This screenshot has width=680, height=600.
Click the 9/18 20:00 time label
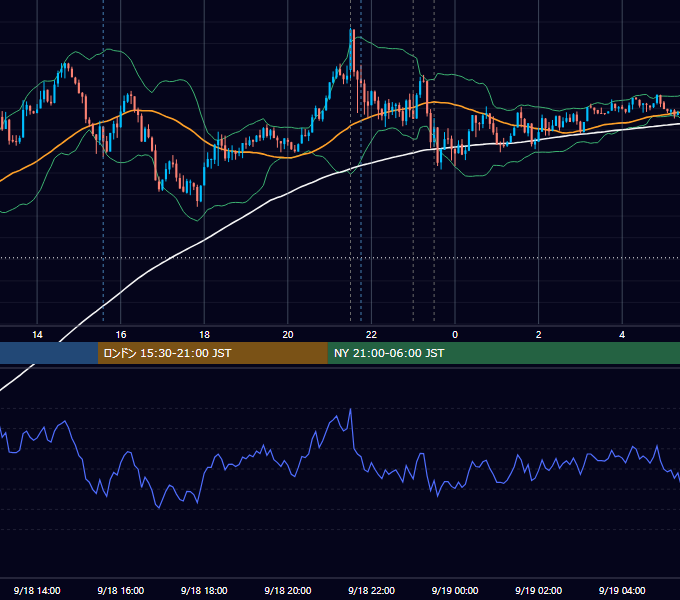288,590
